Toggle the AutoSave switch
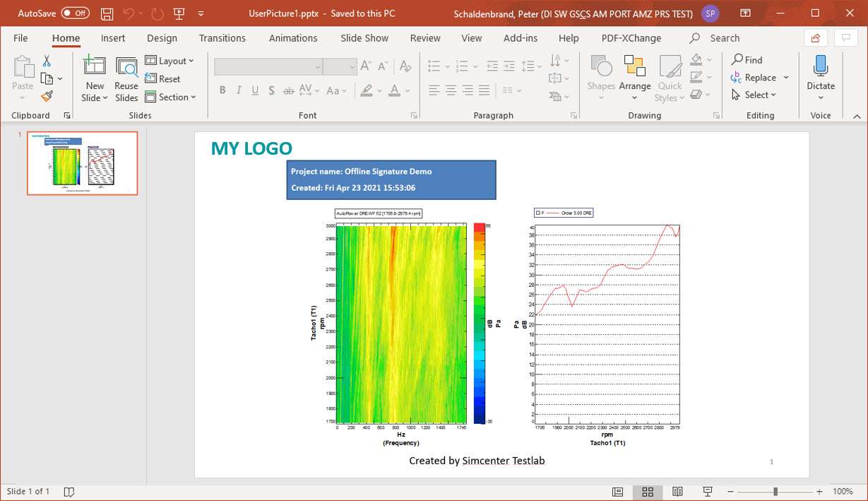868x501 pixels. pos(75,13)
